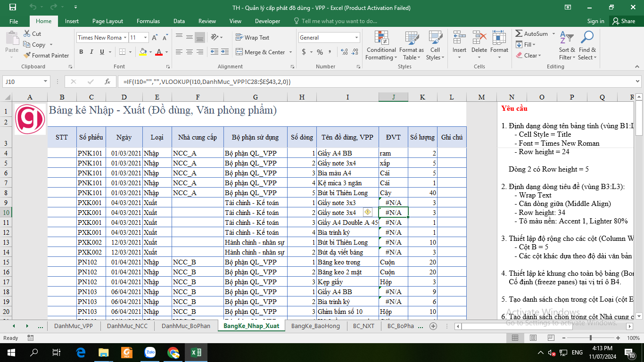Click the Accounting dollar format icon

click(304, 52)
